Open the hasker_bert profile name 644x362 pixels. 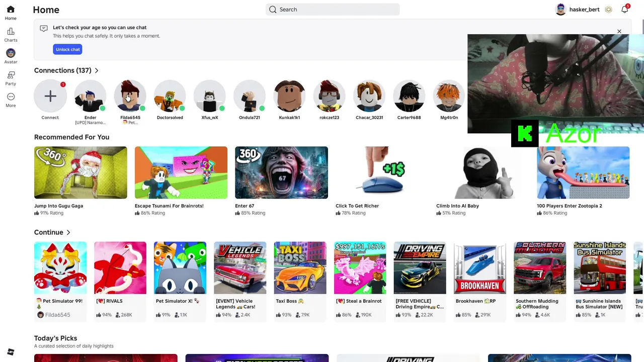[x=585, y=10]
